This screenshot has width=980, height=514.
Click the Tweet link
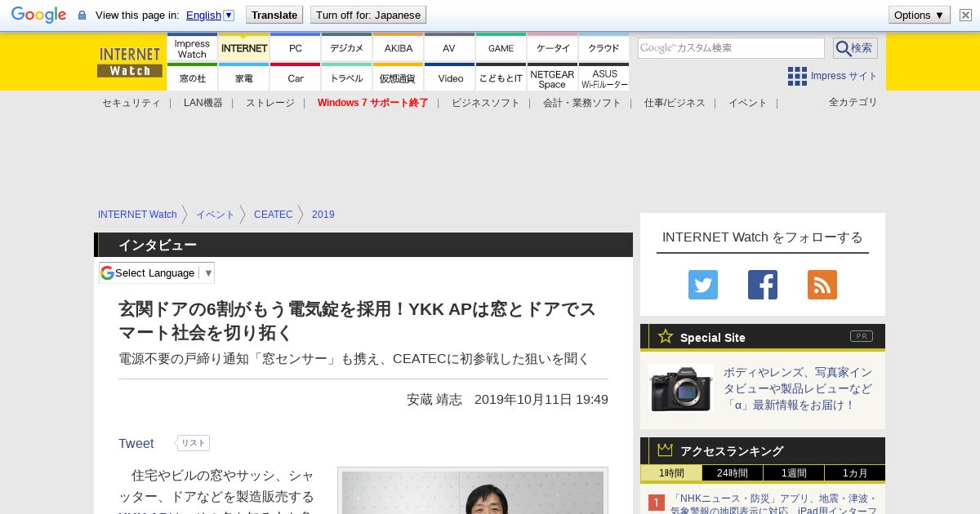click(136, 443)
